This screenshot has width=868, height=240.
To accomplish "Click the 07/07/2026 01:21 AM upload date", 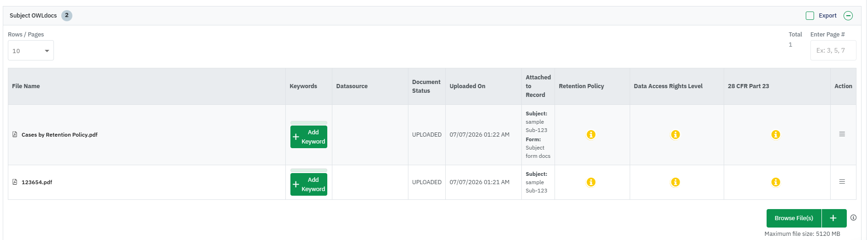I will tap(479, 182).
